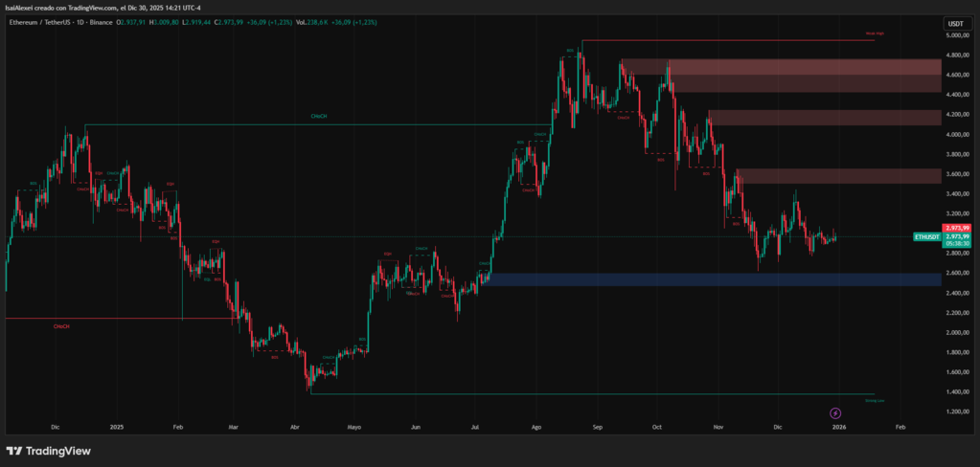Click the Weak High label
This screenshot has width=980, height=467.
click(874, 34)
